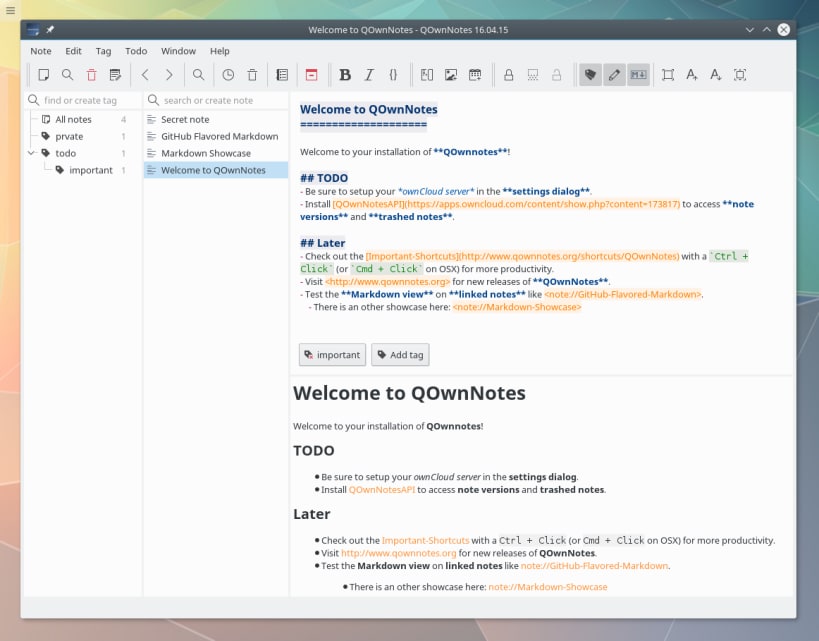Click the find note magnifier icon

click(x=67, y=75)
